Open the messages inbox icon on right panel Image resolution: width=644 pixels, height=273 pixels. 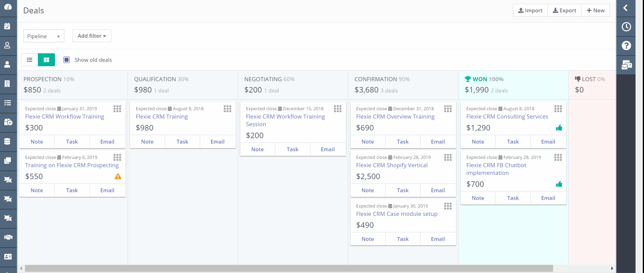point(626,65)
